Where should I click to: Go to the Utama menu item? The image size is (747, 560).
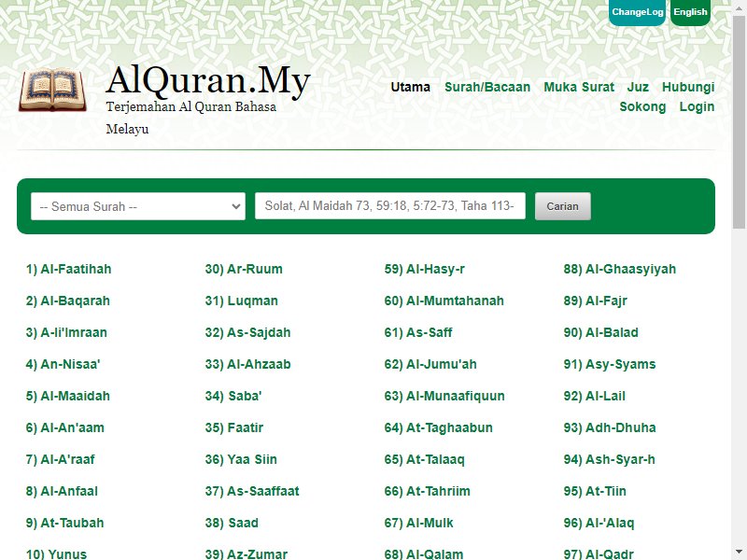click(x=410, y=87)
